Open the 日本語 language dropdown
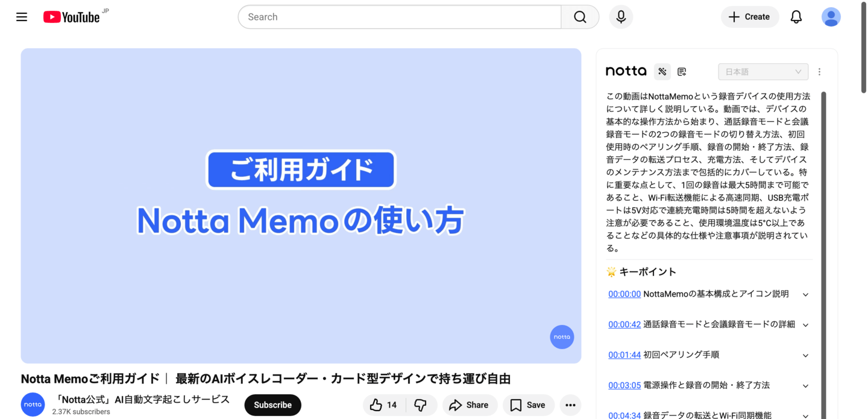 click(x=763, y=72)
